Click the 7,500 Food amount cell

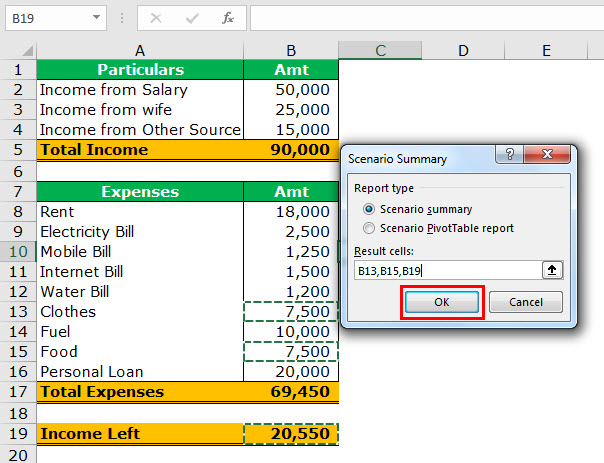point(291,352)
